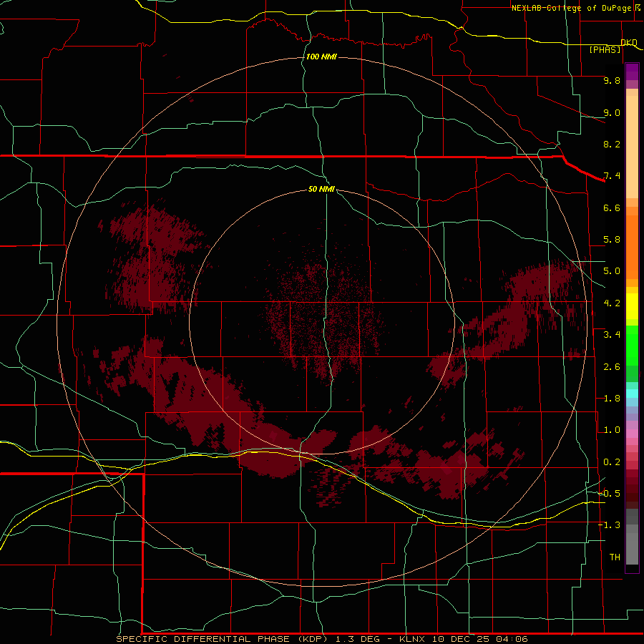Click the 9.8 scale value
Viewport: 644px width, 644px height.
point(612,80)
